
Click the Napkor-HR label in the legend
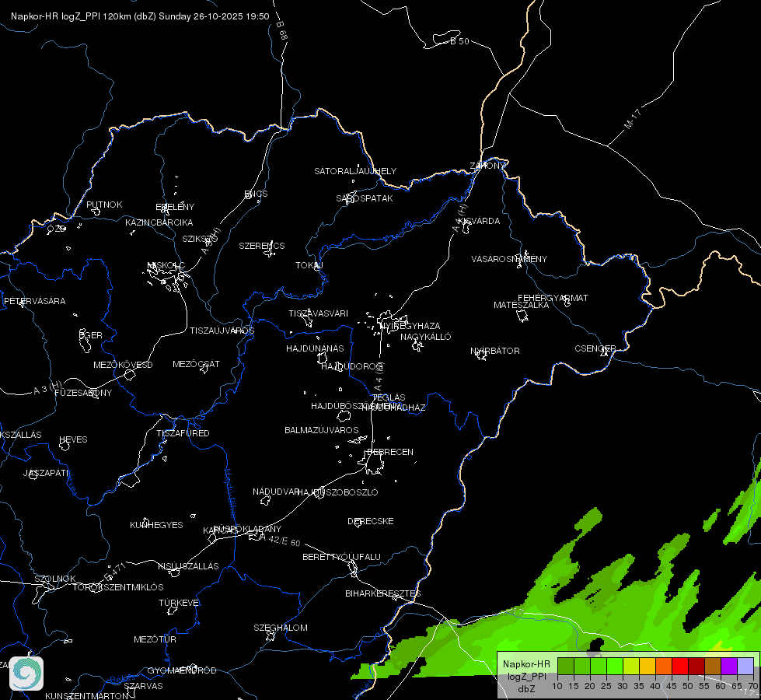click(x=526, y=664)
